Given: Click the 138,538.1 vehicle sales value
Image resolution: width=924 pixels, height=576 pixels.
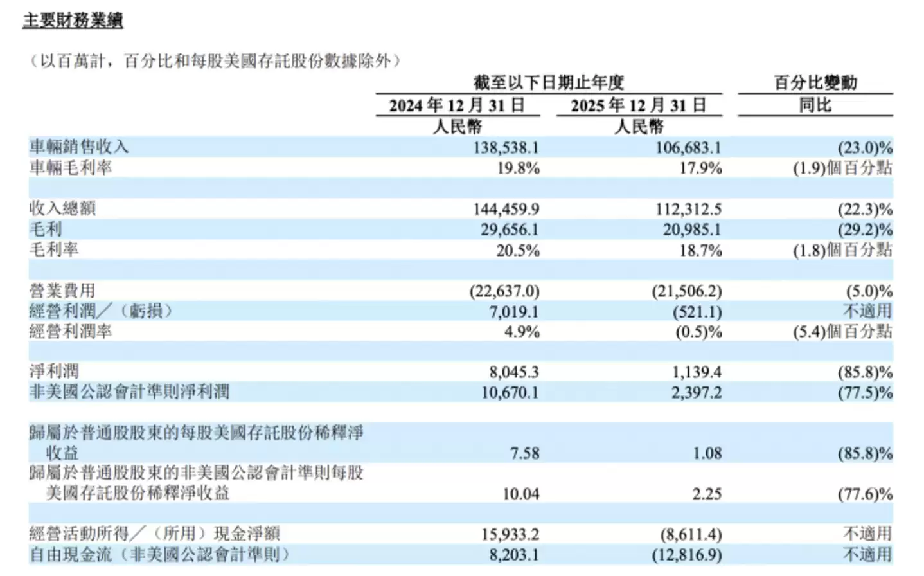Looking at the screenshot, I should pyautogui.click(x=506, y=148).
